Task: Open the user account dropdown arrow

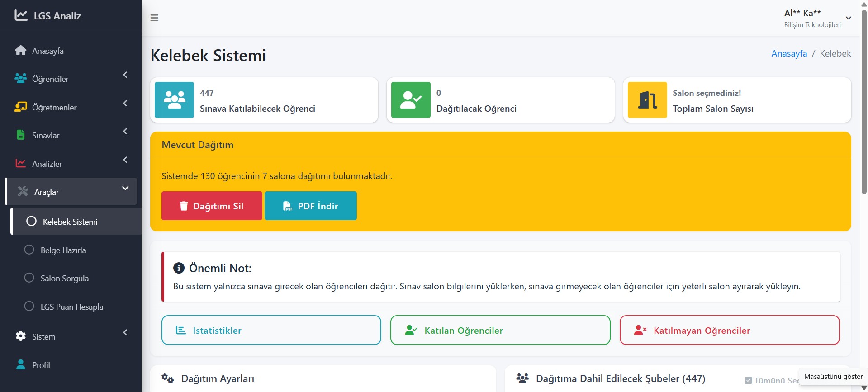Action: [x=849, y=18]
